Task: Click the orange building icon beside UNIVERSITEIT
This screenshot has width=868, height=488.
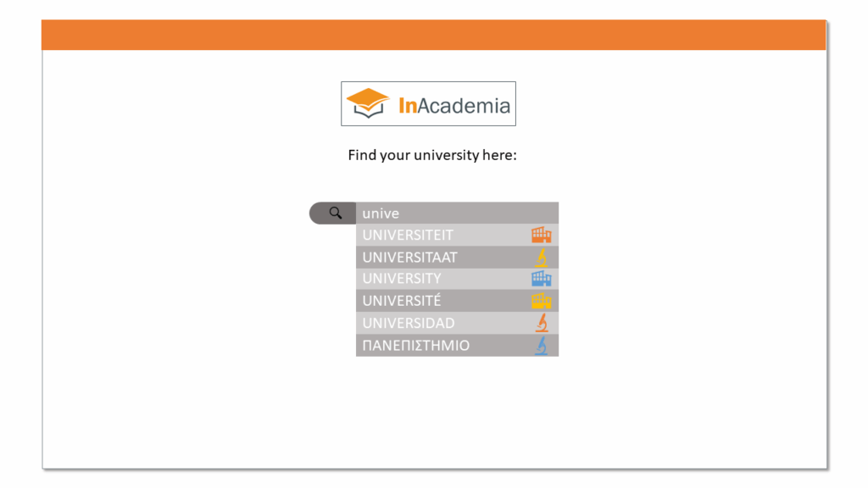Action: pyautogui.click(x=541, y=235)
